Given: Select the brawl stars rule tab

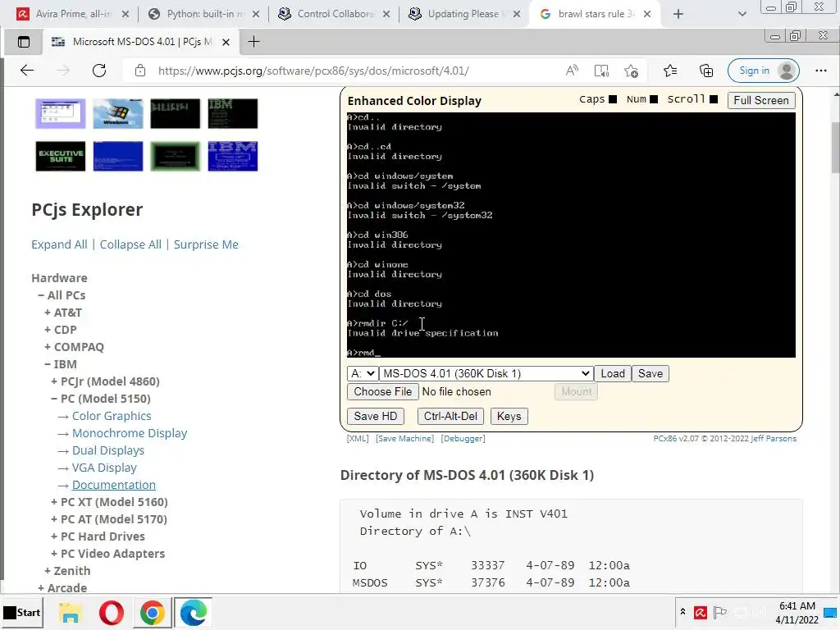Looking at the screenshot, I should [x=595, y=14].
